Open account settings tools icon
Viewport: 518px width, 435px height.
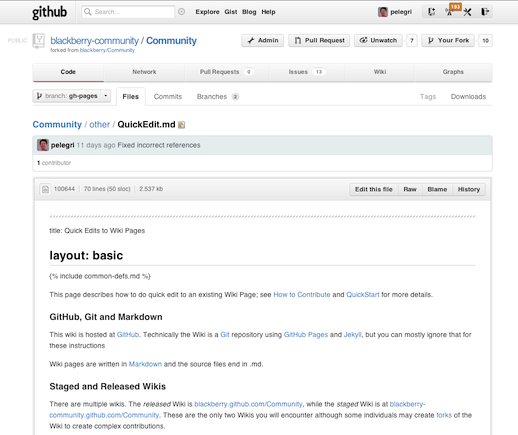(x=467, y=12)
